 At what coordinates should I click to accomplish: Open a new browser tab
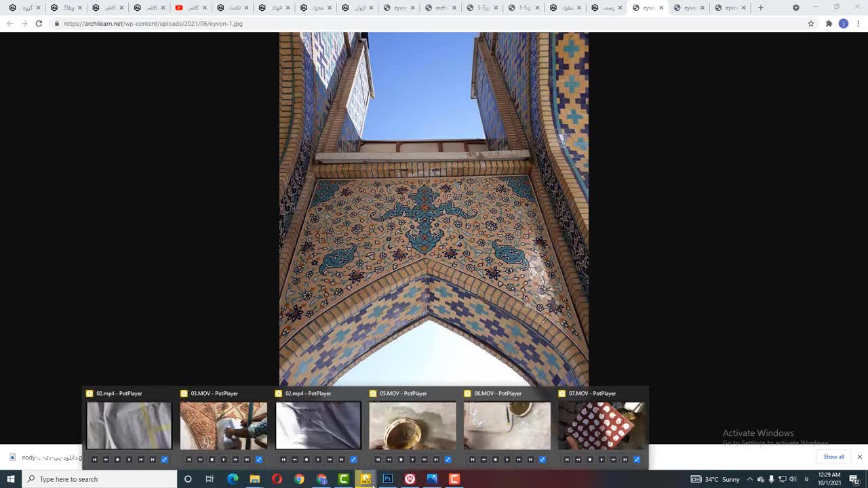coord(761,7)
